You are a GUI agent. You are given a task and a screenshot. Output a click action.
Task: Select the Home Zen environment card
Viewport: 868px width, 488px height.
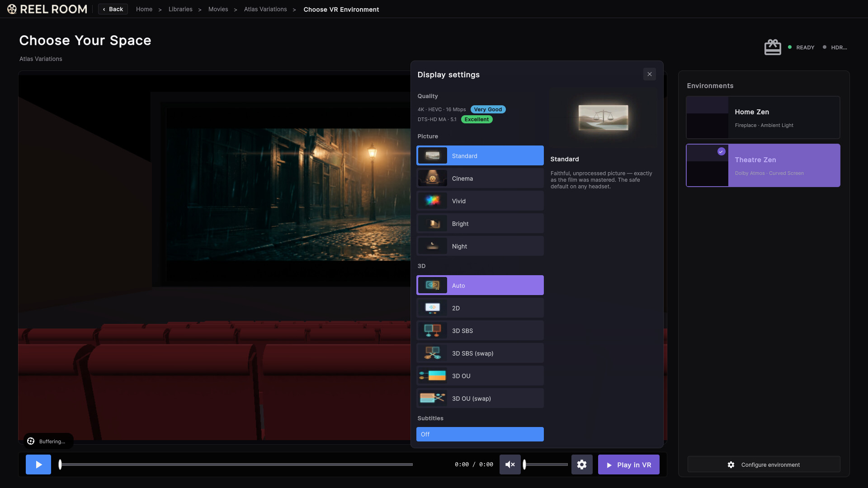763,117
